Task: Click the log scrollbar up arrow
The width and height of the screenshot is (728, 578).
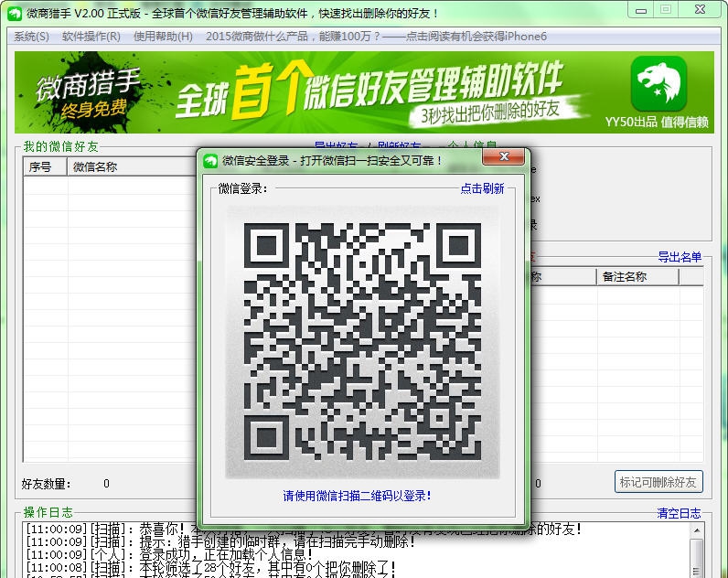Action: 697,530
